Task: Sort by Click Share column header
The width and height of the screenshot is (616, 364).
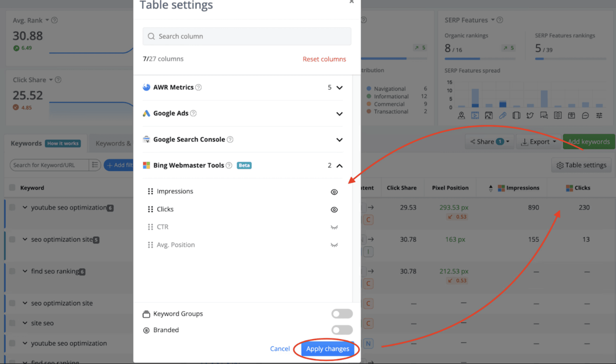Action: (402, 188)
